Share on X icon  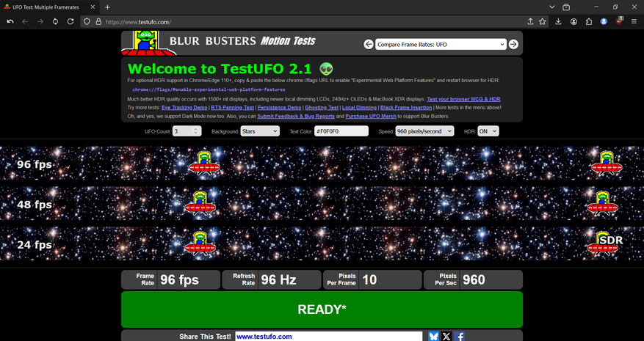point(446,337)
